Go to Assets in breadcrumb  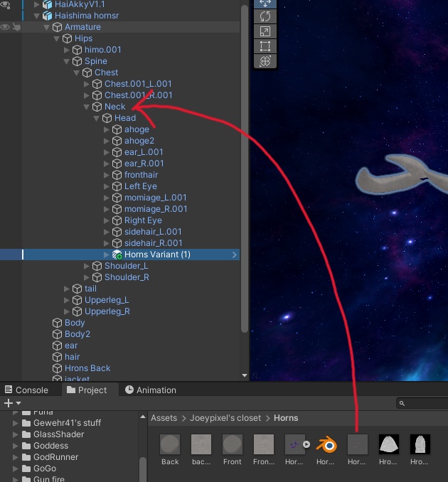[x=164, y=418]
